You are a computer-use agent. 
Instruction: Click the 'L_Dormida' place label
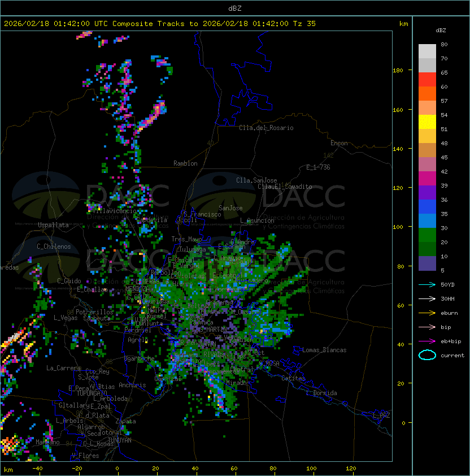[x=321, y=393]
